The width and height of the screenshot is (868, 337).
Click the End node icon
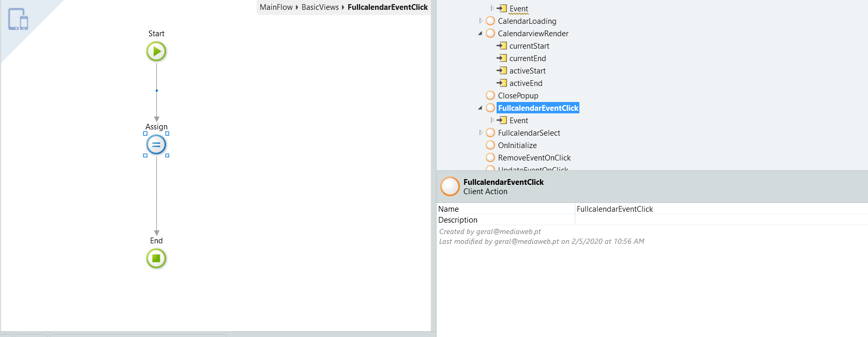click(156, 258)
